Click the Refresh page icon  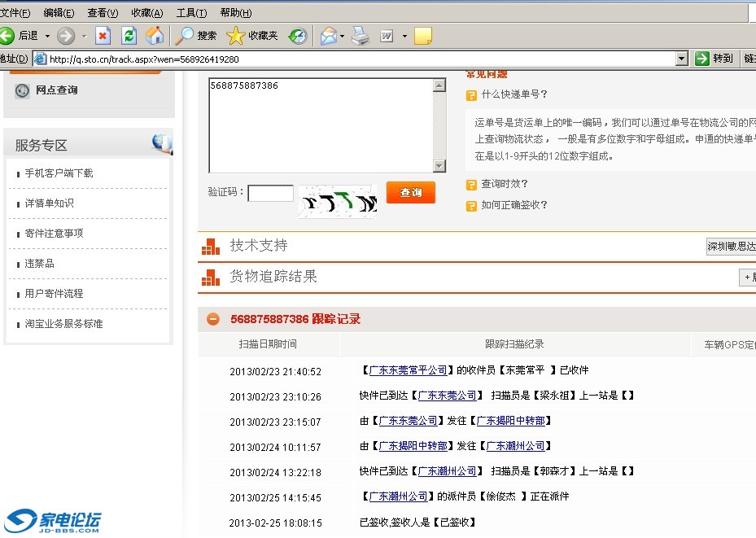coord(128,36)
